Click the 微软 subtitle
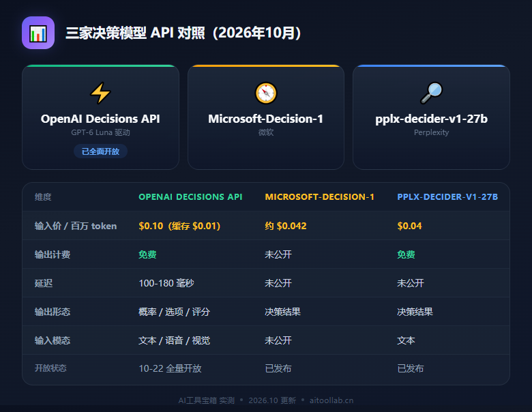The width and height of the screenshot is (532, 412). tap(266, 132)
